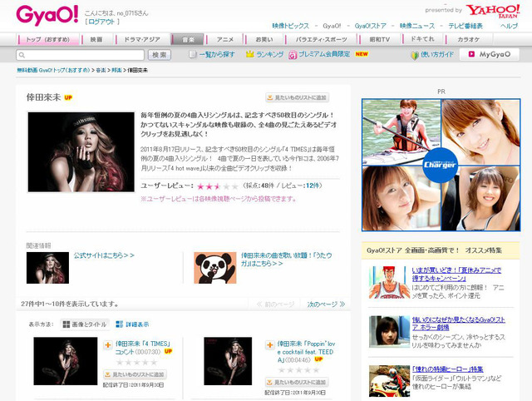Click the 検索 search button

pyautogui.click(x=159, y=55)
